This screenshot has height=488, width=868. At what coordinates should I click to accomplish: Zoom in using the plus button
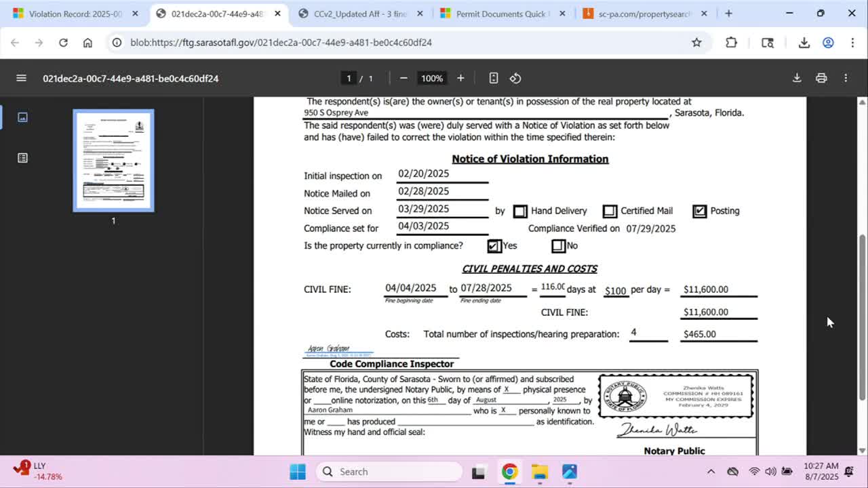coord(460,78)
